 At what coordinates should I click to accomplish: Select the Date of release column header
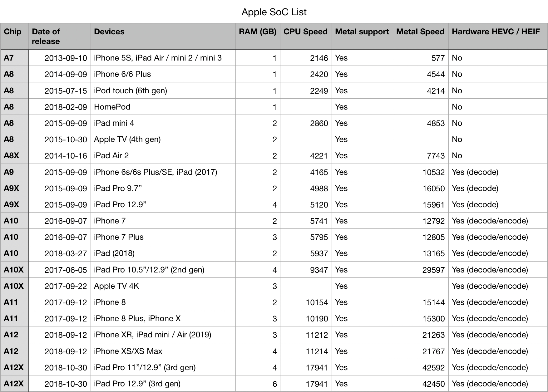60,36
